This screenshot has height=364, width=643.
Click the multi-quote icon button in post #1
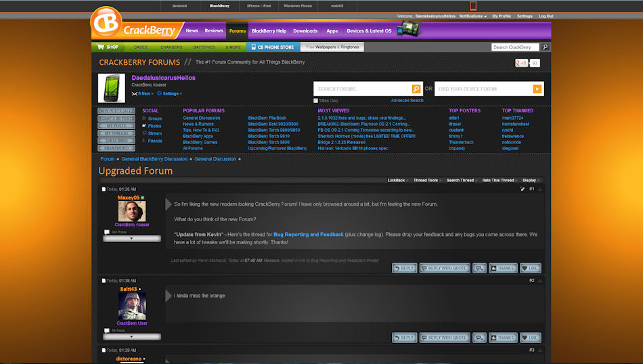[479, 268]
